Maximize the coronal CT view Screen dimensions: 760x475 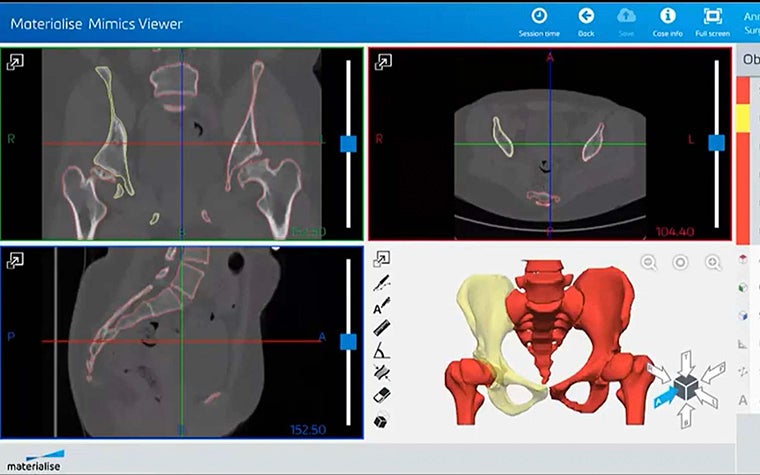point(15,62)
